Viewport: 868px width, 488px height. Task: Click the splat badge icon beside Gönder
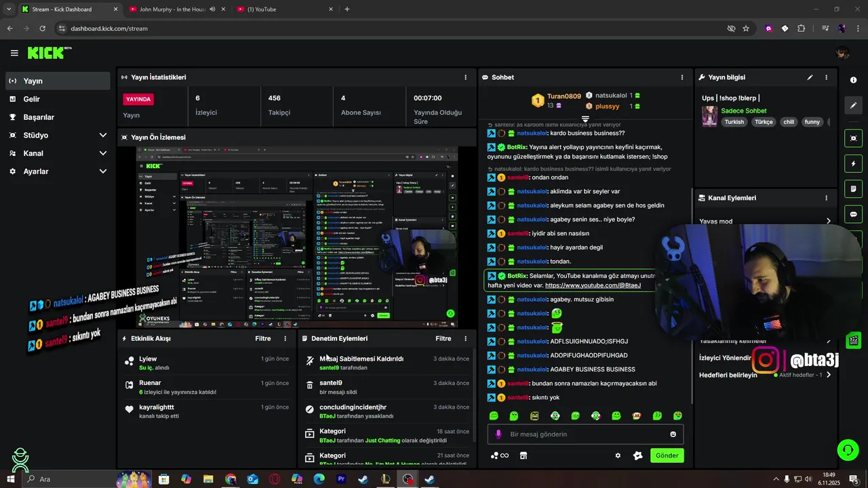637,455
